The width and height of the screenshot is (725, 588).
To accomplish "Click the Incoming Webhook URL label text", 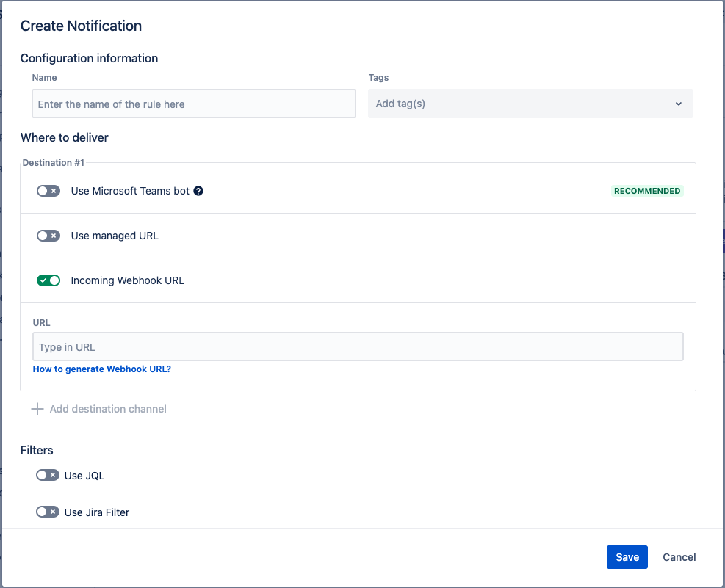I will click(x=127, y=280).
